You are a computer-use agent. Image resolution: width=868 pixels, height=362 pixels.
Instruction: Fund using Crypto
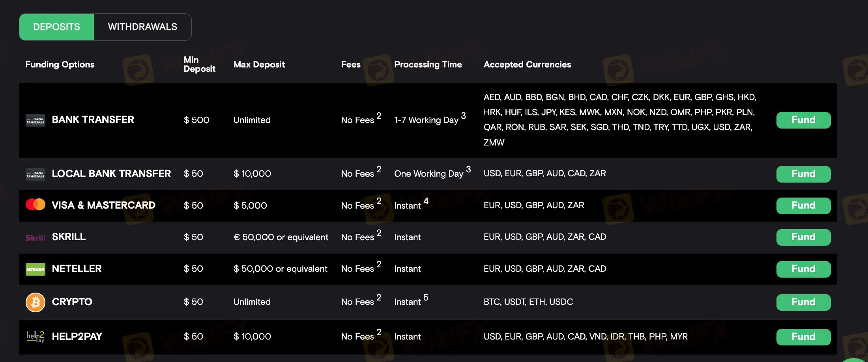click(x=803, y=302)
